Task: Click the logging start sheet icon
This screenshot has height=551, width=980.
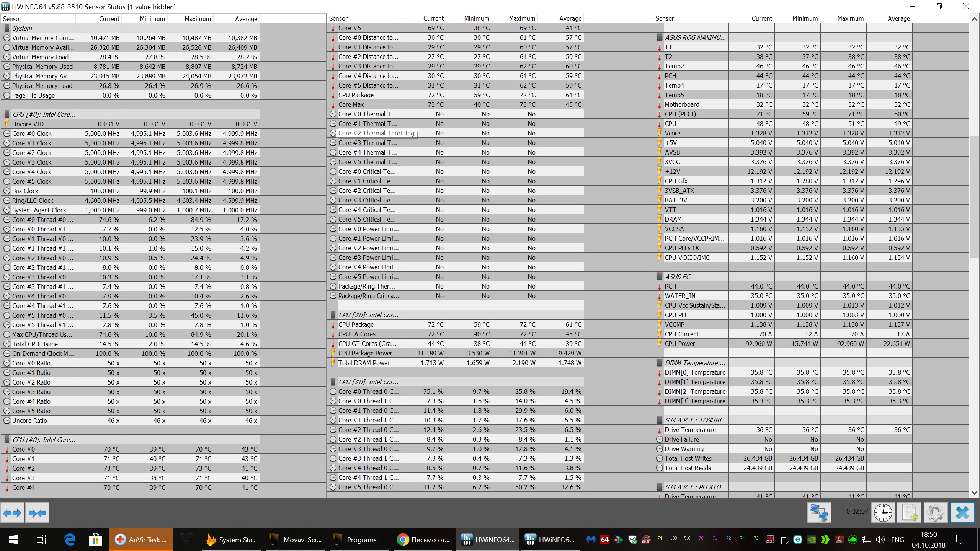Action: coord(910,513)
